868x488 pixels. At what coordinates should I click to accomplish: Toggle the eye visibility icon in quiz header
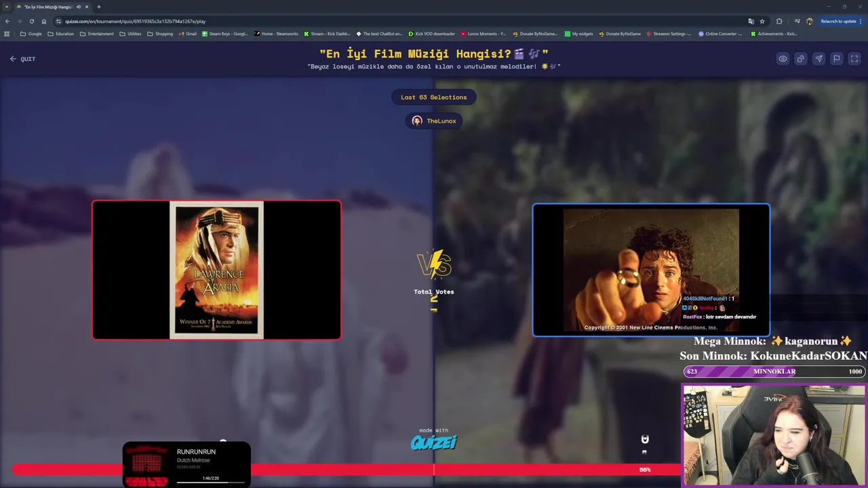(783, 59)
